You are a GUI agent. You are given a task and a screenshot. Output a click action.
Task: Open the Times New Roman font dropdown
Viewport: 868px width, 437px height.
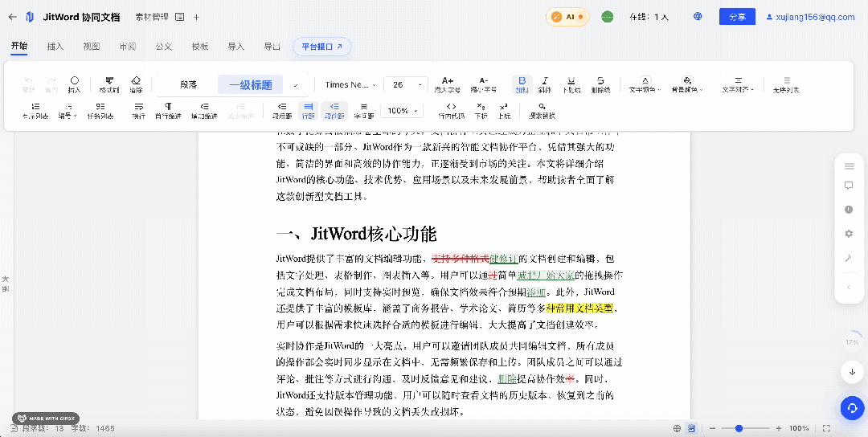[350, 84]
